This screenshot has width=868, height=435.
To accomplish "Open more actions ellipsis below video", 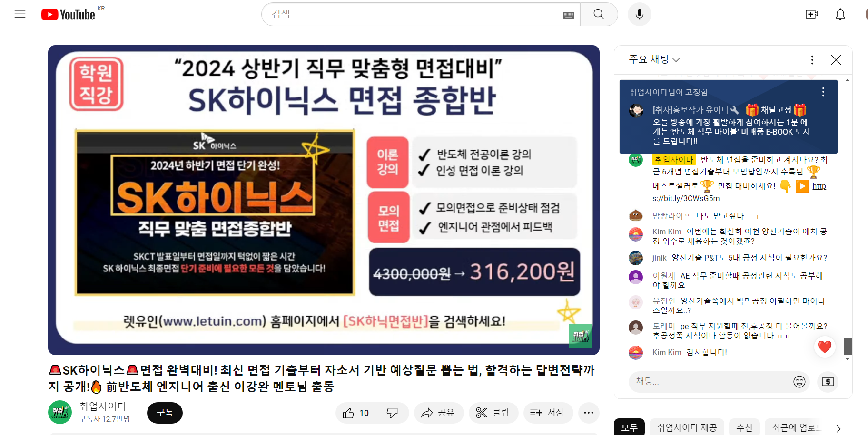I will 589,413.
